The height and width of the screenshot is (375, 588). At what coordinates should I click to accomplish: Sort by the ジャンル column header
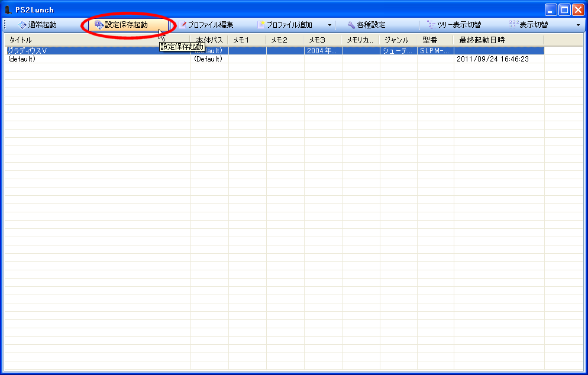398,40
